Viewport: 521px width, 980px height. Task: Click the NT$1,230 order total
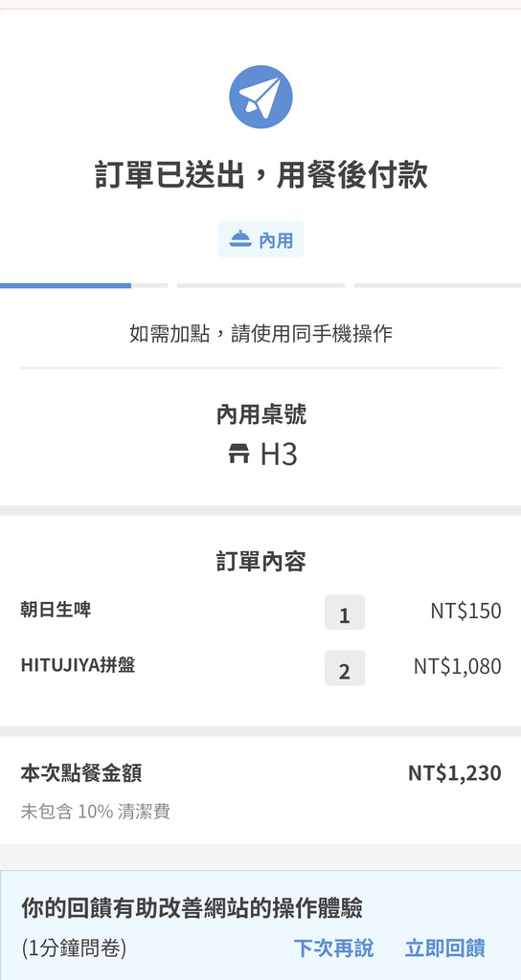(455, 773)
